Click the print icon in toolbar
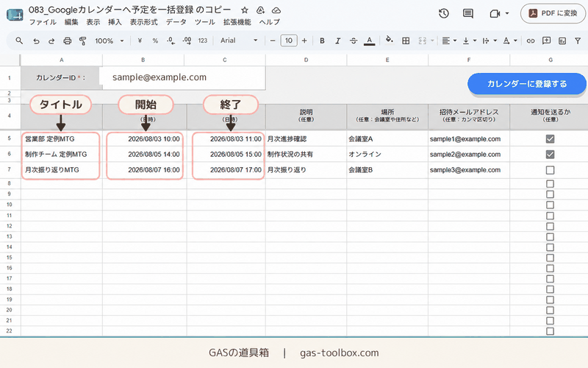This screenshot has width=588, height=368. coord(67,40)
